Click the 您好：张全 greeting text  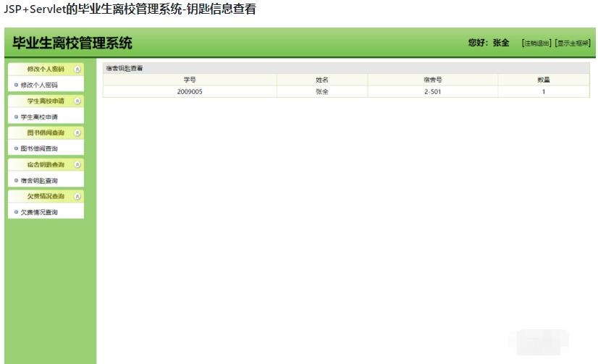coord(489,43)
